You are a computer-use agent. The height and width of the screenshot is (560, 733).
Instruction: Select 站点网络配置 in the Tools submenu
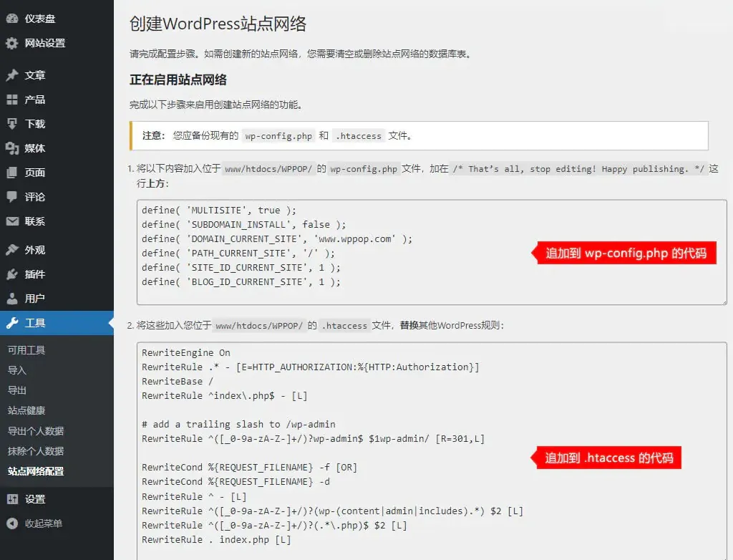point(34,472)
